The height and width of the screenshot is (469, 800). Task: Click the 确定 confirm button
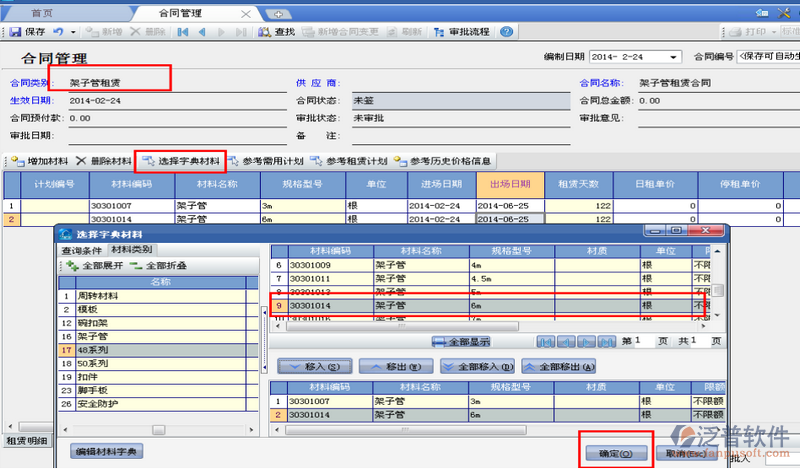tap(615, 453)
